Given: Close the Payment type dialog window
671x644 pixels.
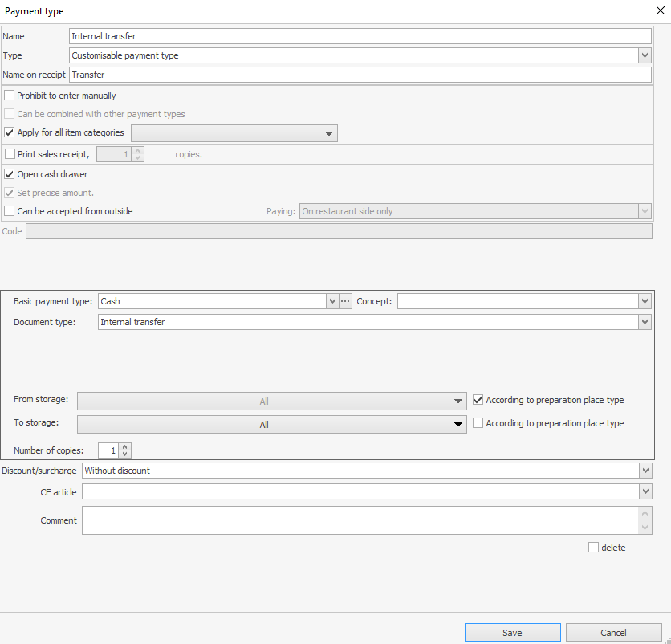Looking at the screenshot, I should [659, 11].
